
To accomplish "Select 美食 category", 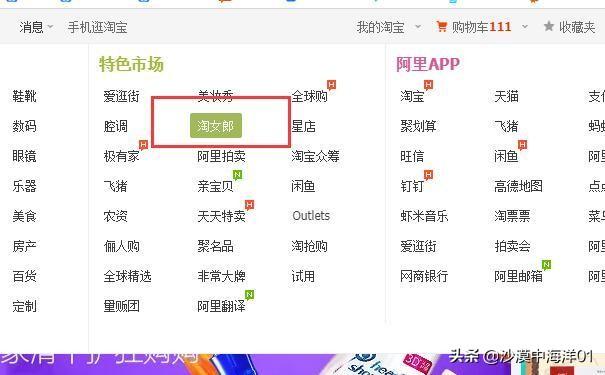I will [x=24, y=216].
